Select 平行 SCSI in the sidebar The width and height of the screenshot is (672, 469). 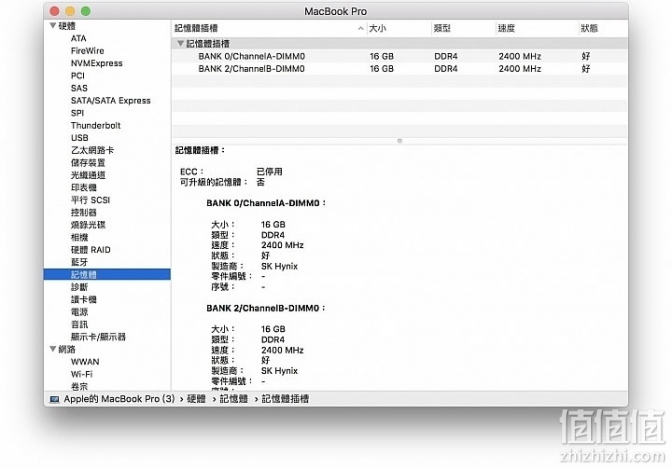pyautogui.click(x=90, y=200)
